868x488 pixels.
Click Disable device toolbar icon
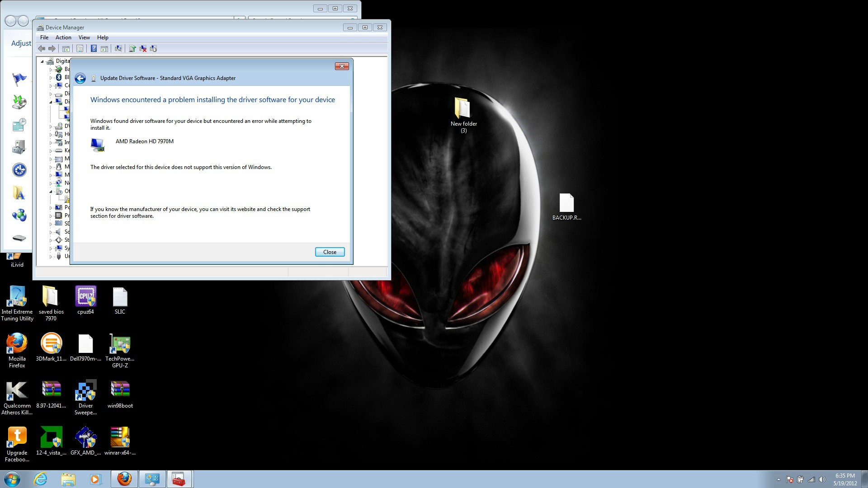point(153,49)
